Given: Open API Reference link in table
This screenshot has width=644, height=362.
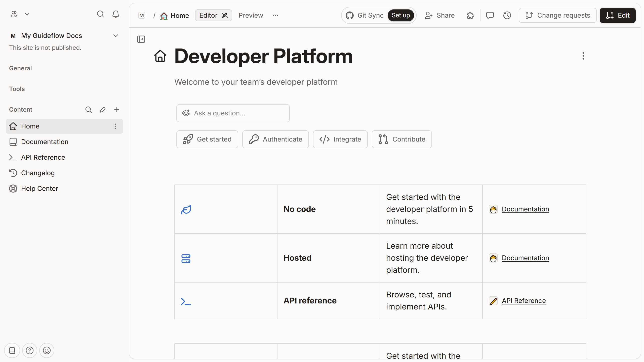Looking at the screenshot, I should coord(524,301).
